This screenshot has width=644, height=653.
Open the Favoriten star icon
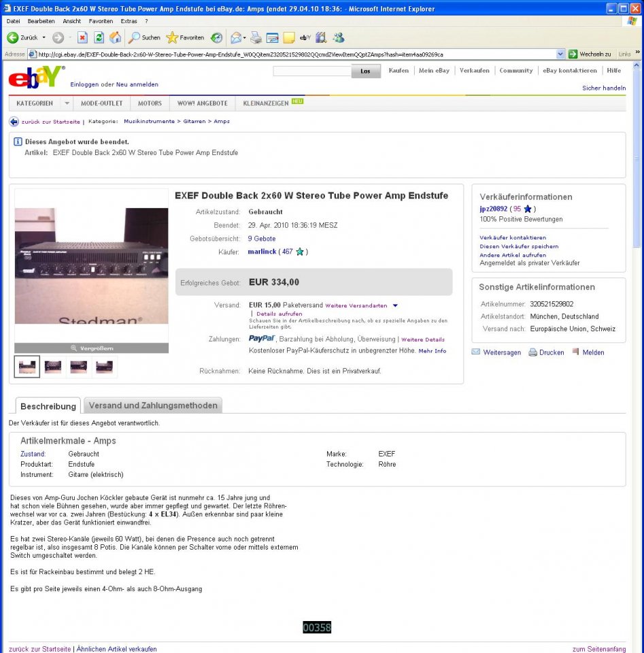click(171, 37)
